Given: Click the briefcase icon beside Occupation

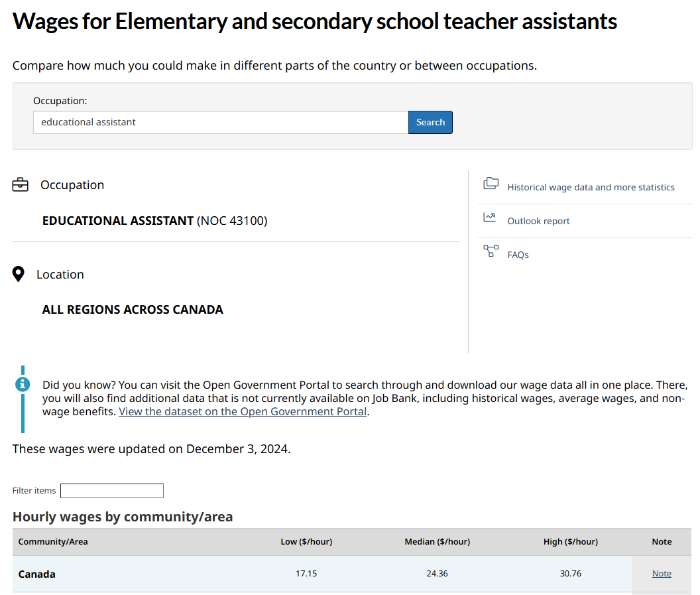Looking at the screenshot, I should (x=21, y=185).
